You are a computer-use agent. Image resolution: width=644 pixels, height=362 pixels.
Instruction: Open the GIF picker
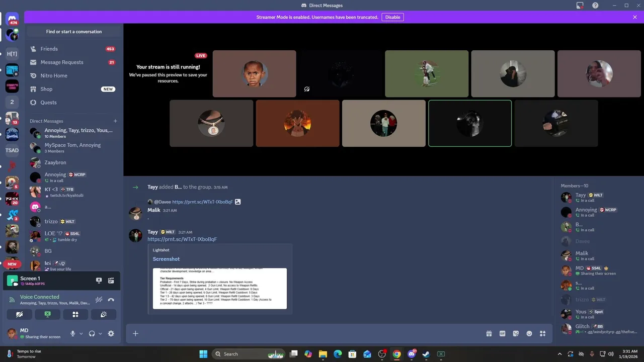click(x=502, y=333)
